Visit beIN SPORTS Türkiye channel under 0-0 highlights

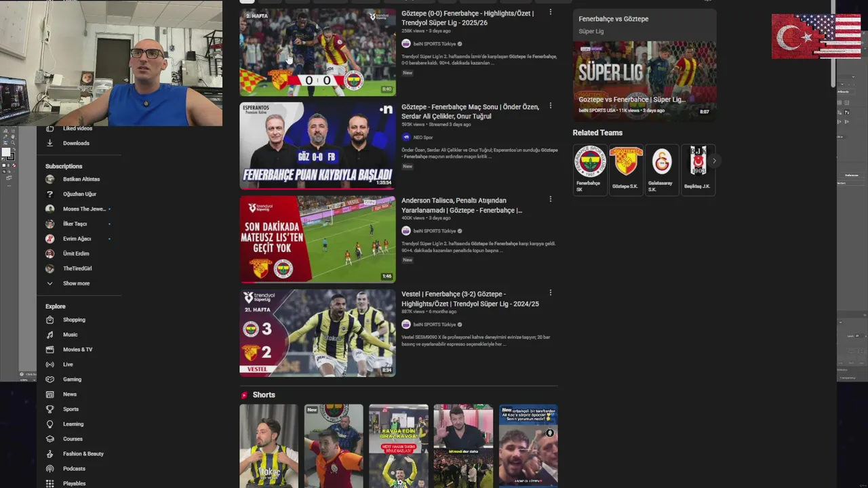(434, 43)
